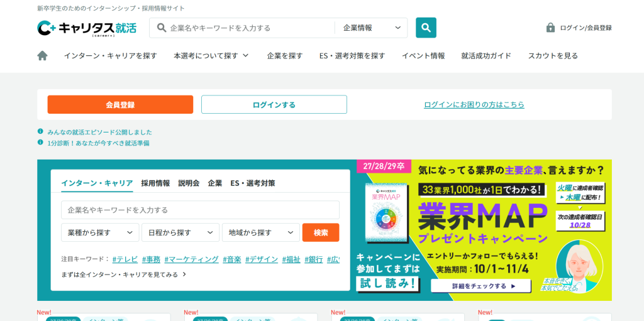Open the イベント情報 menu item

click(x=423, y=55)
